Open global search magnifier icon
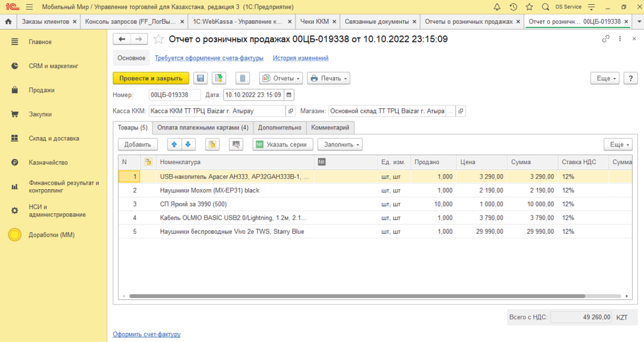Image resolution: width=644 pixels, height=342 pixels. [x=545, y=7]
